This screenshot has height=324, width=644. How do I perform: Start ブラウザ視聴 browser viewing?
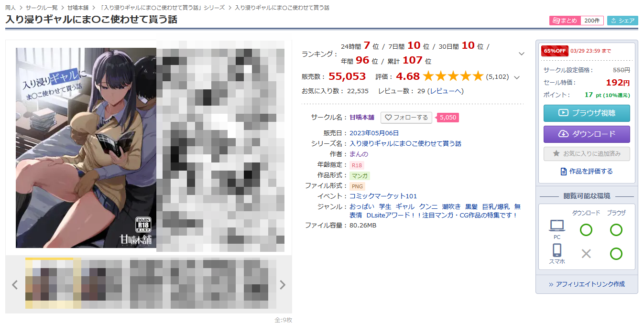(x=587, y=113)
